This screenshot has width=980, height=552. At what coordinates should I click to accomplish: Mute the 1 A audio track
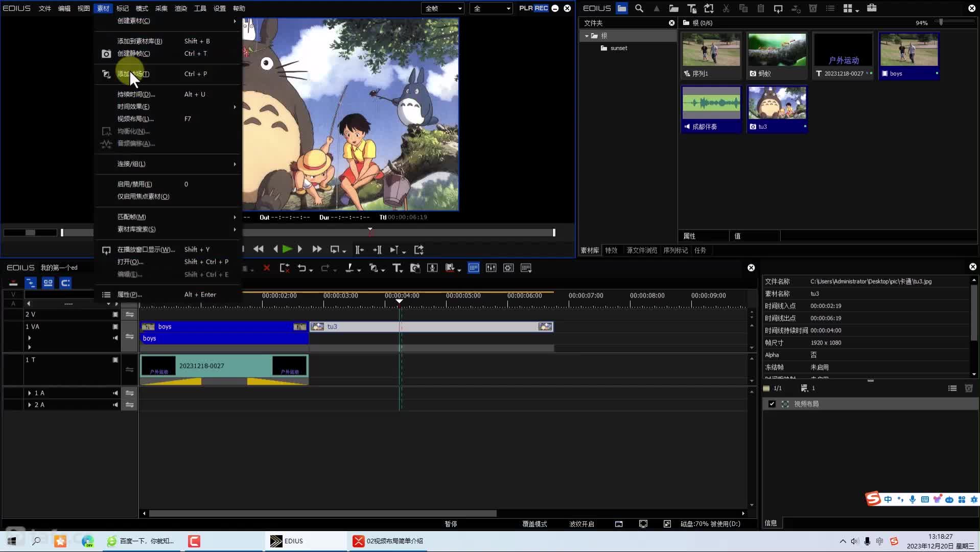[x=115, y=393]
